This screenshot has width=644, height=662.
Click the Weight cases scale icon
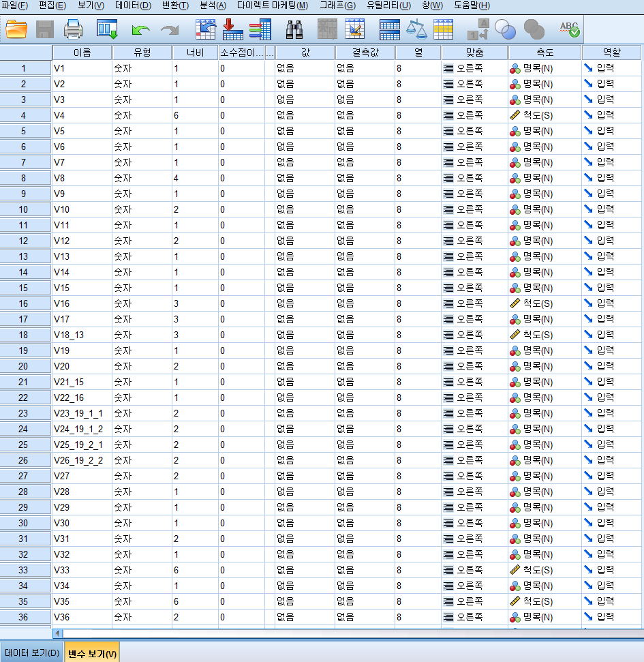click(x=416, y=29)
